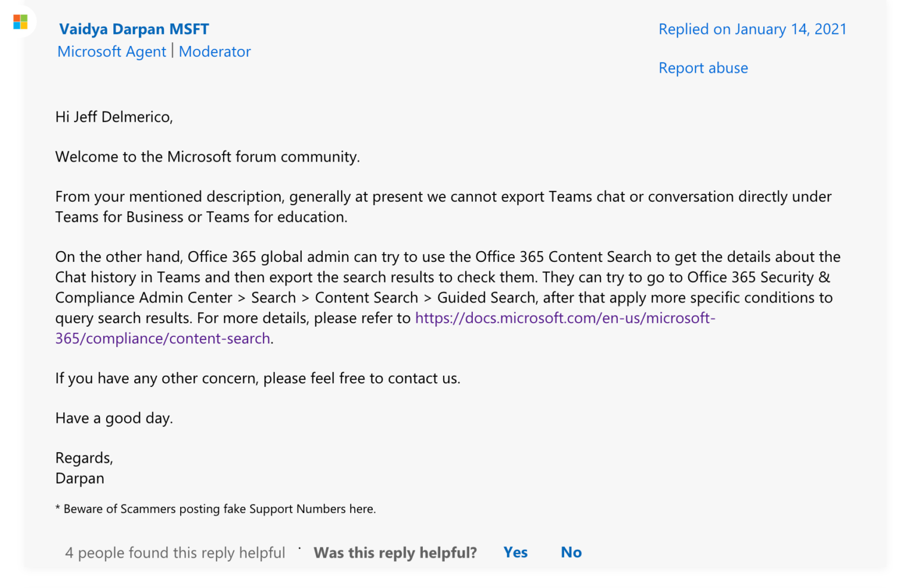Click the 'Replied on January 14, 2021' date
The height and width of the screenshot is (588, 916).
tap(752, 29)
